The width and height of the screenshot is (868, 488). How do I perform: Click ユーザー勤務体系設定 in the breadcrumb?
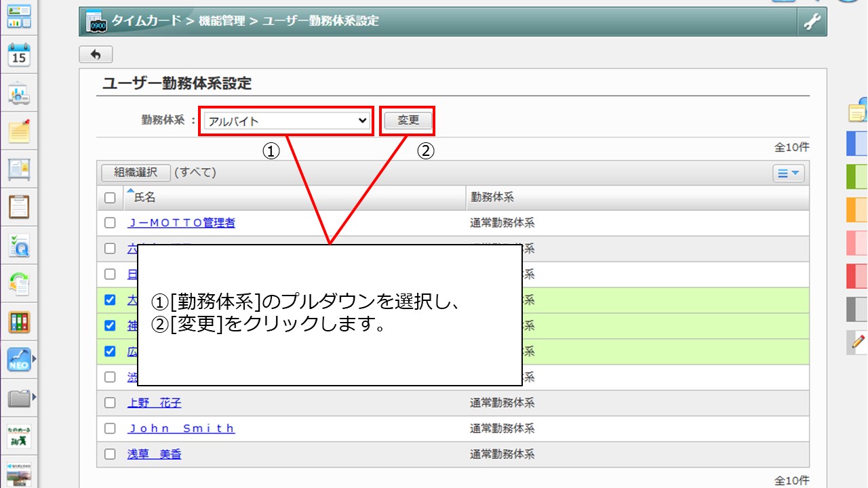coord(321,21)
